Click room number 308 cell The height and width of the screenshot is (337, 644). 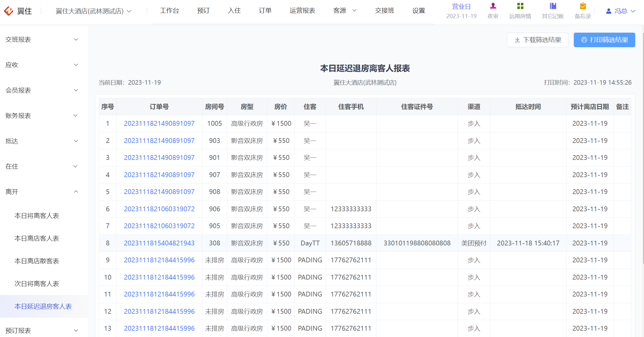(x=215, y=243)
